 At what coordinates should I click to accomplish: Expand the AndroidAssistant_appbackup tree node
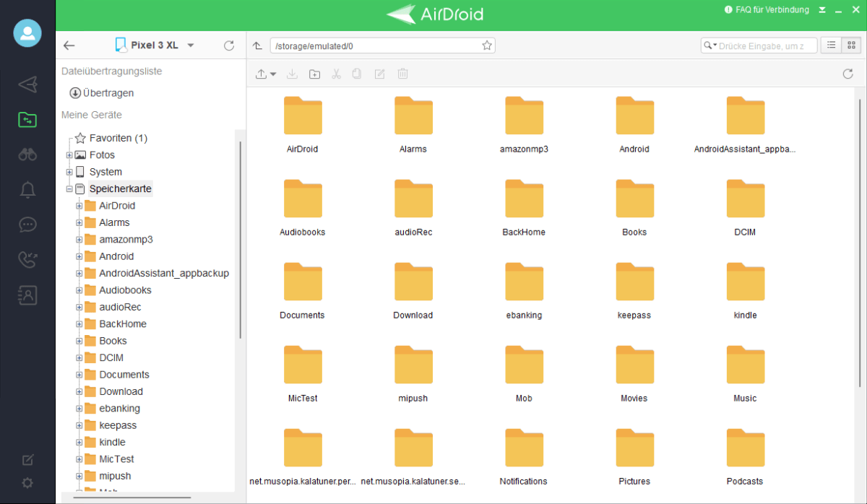79,273
